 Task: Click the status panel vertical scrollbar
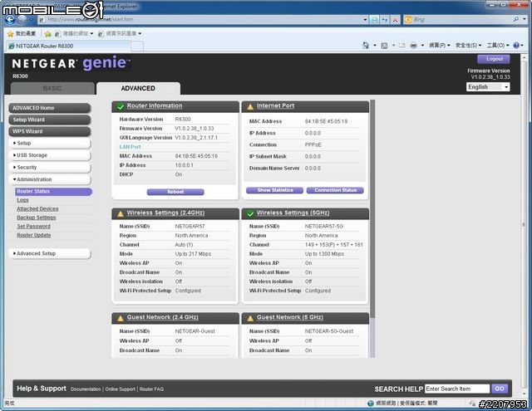[372, 228]
